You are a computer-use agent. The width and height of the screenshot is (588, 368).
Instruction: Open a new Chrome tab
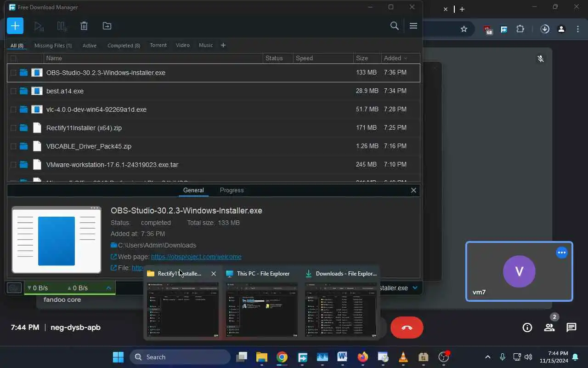(462, 9)
